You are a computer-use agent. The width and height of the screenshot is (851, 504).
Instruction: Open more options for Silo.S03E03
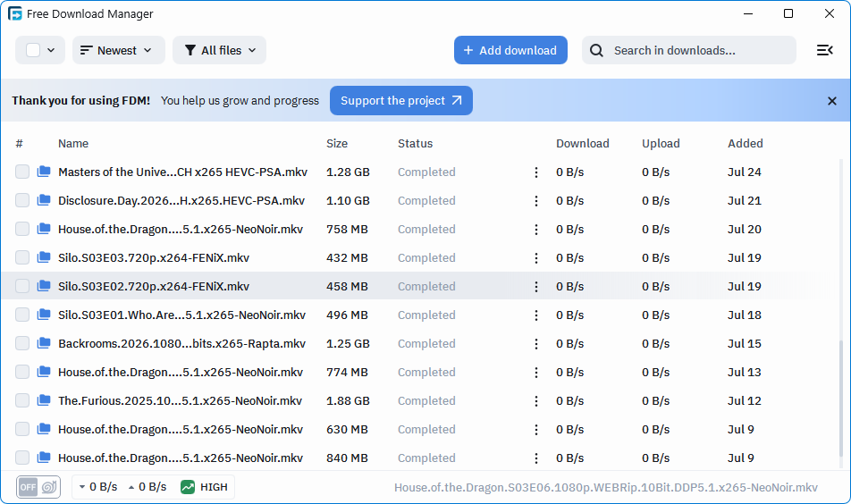pyautogui.click(x=536, y=257)
